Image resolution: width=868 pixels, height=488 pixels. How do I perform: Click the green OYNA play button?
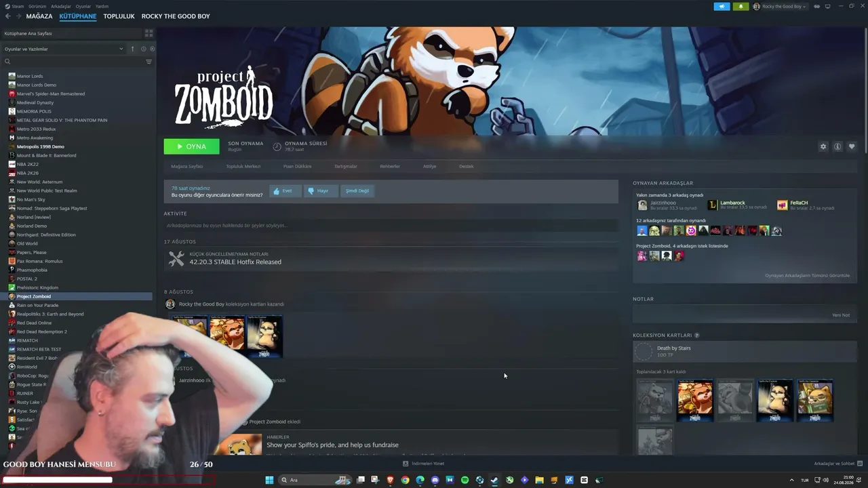click(191, 146)
